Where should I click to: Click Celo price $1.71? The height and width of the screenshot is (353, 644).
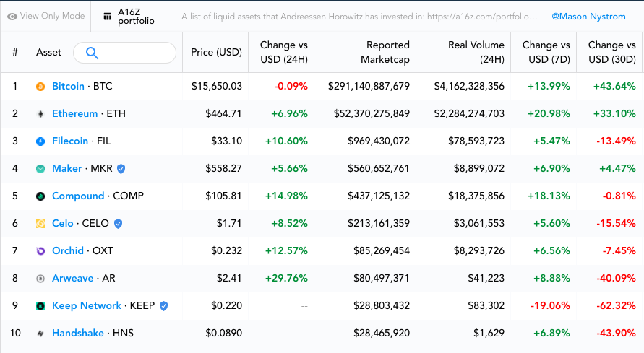point(229,224)
